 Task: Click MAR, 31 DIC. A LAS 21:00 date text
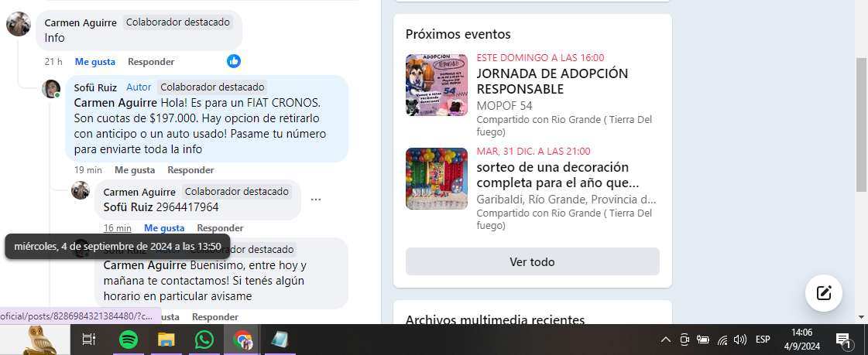(533, 151)
